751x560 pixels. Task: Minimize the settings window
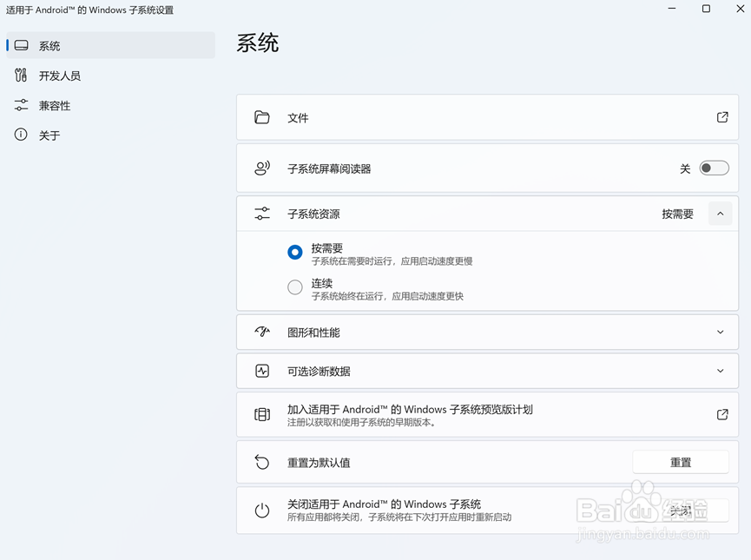(x=672, y=9)
